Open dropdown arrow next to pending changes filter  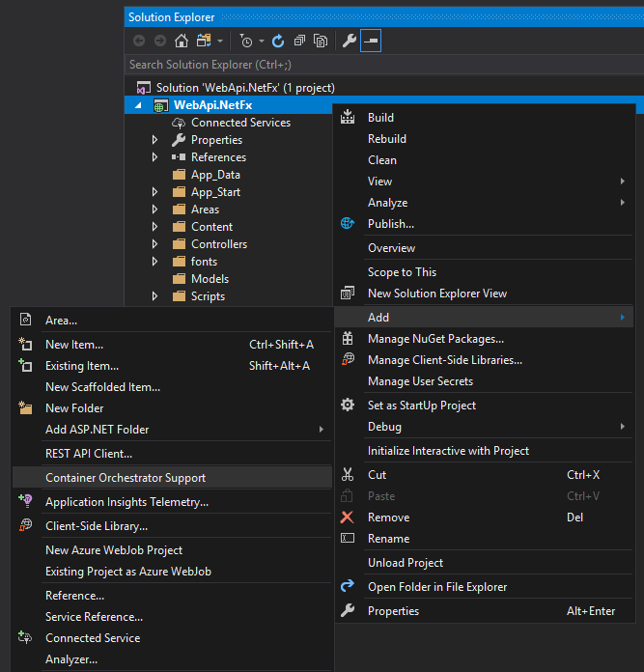262,42
